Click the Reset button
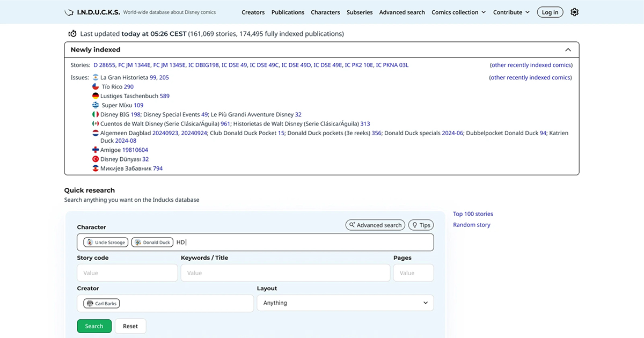Screen dimensions: 644x338 pos(130,326)
